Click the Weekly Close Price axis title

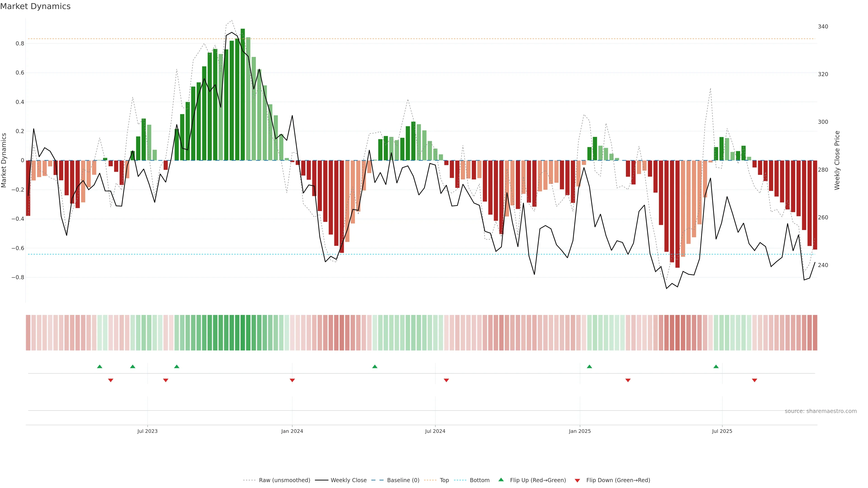click(x=837, y=160)
